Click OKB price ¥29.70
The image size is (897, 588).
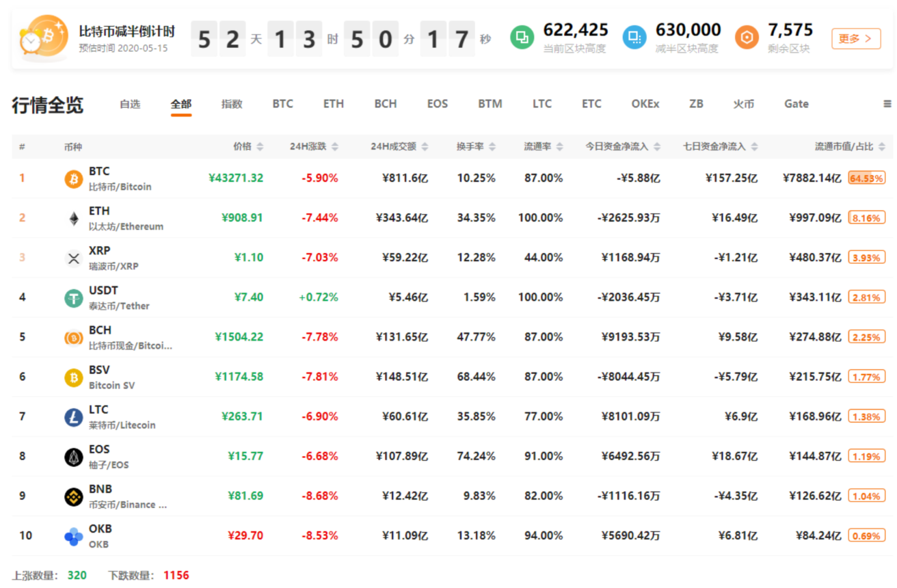(x=245, y=536)
